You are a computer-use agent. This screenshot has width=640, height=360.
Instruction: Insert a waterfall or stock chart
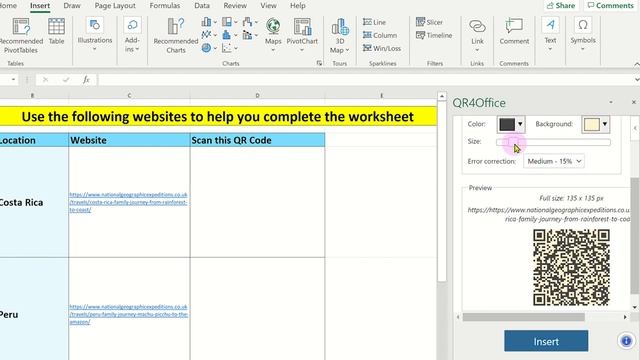click(x=249, y=22)
